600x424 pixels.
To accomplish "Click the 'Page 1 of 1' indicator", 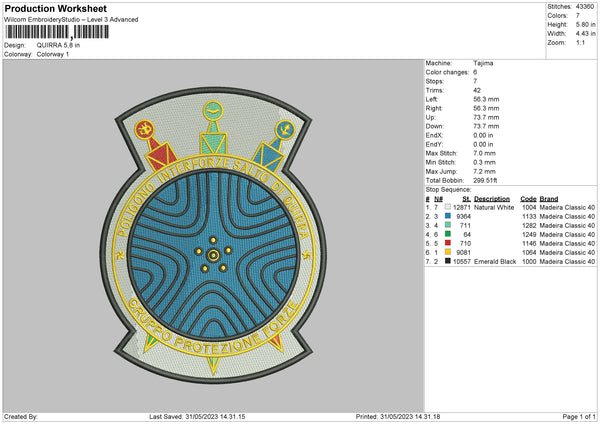I will [579, 416].
